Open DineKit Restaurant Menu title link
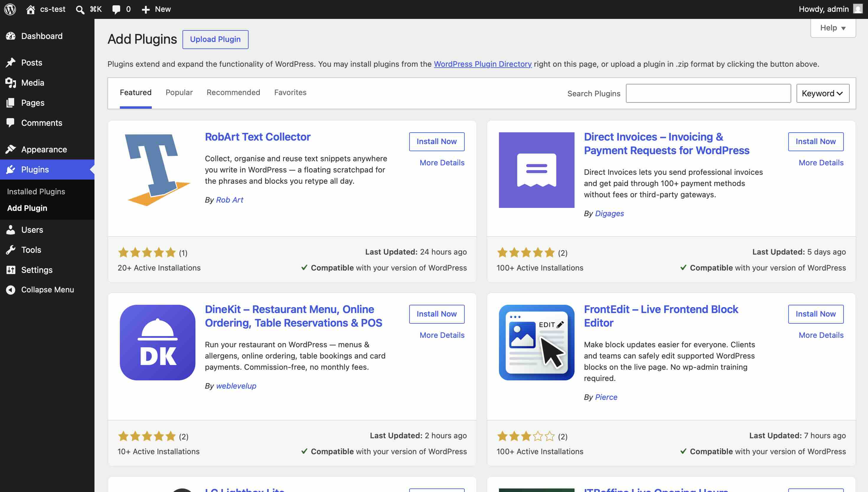This screenshot has width=868, height=492. click(x=293, y=316)
